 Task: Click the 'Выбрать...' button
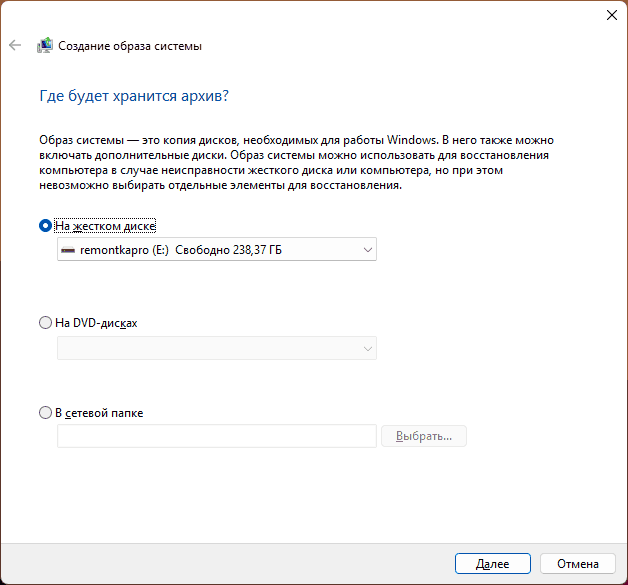click(x=424, y=436)
